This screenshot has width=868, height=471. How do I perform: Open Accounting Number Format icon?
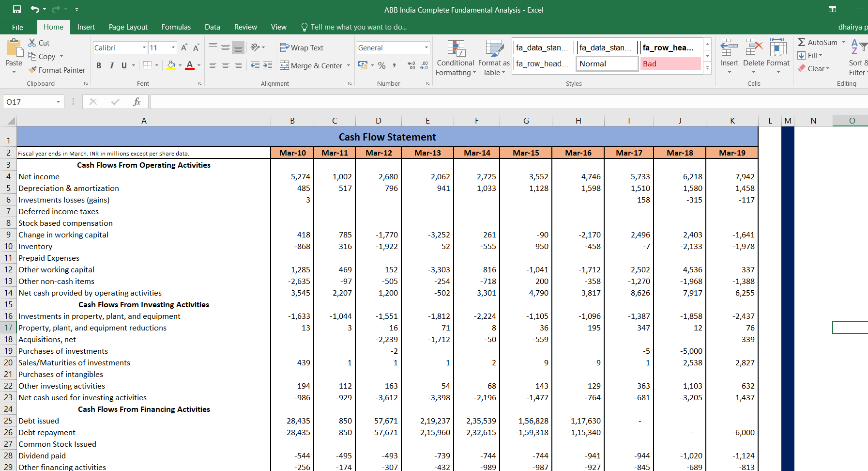(363, 65)
